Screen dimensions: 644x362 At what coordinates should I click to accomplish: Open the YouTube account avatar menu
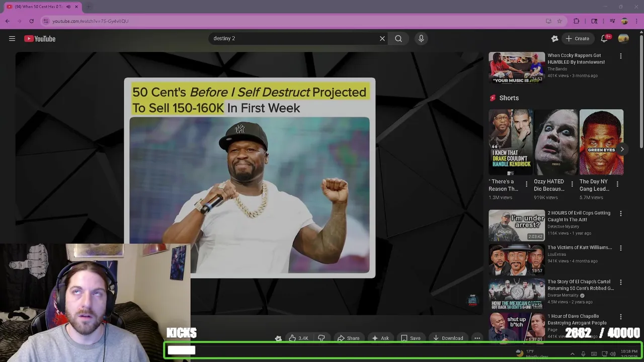pyautogui.click(x=623, y=38)
